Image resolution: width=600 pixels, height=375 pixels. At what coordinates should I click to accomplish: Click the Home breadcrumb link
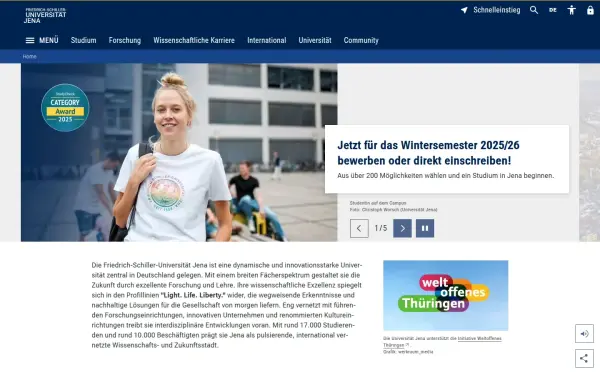[29, 57]
